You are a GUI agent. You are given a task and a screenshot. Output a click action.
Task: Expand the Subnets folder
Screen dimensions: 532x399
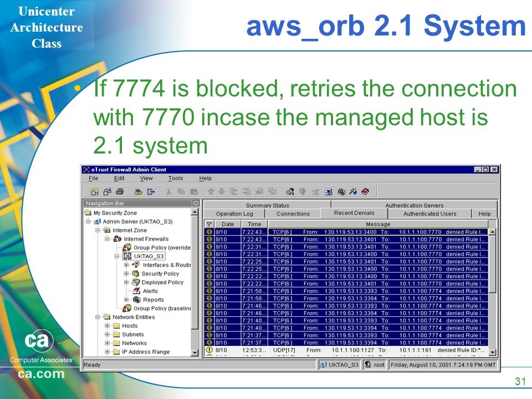click(x=107, y=335)
